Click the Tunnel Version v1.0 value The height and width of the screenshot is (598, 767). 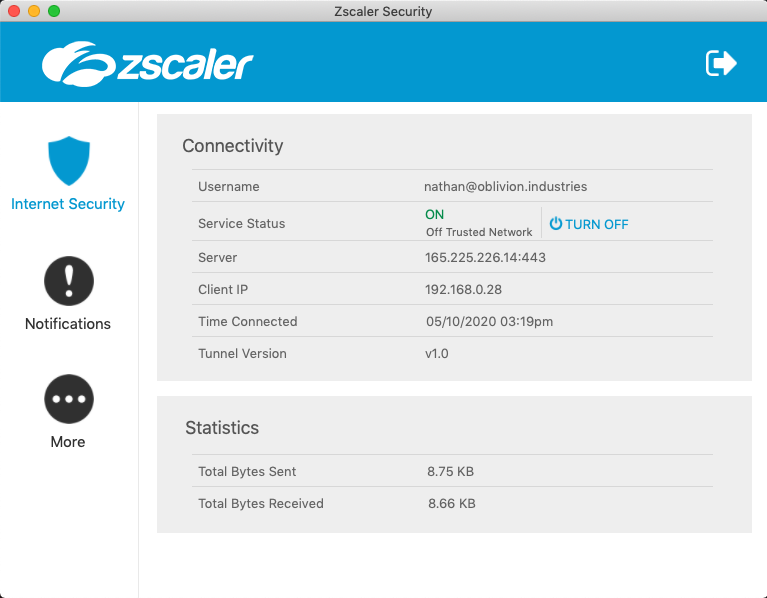(437, 354)
